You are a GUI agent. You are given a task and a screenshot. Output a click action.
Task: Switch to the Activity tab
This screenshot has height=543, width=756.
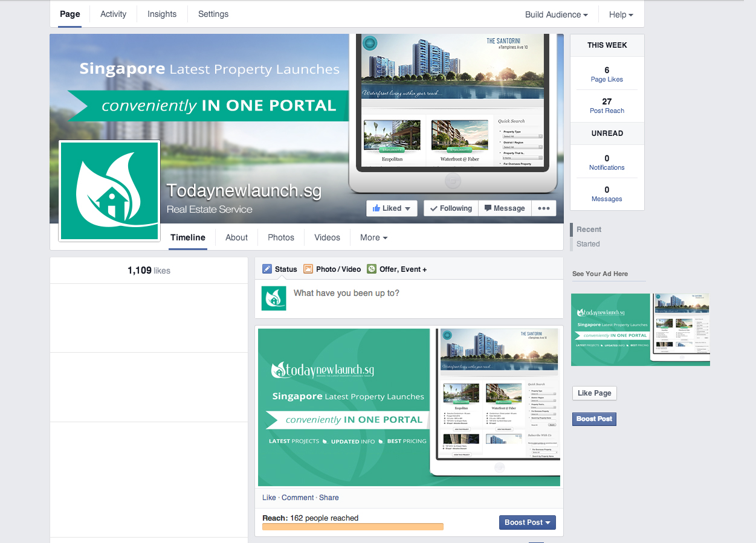pos(114,14)
